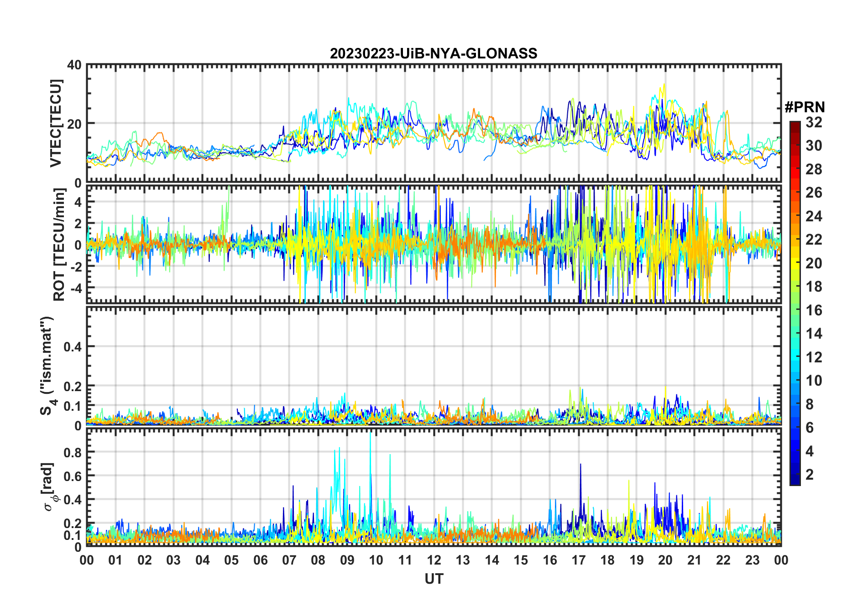868x607 pixels.
Task: Click the colorbar tick label 16
Action: tap(814, 310)
